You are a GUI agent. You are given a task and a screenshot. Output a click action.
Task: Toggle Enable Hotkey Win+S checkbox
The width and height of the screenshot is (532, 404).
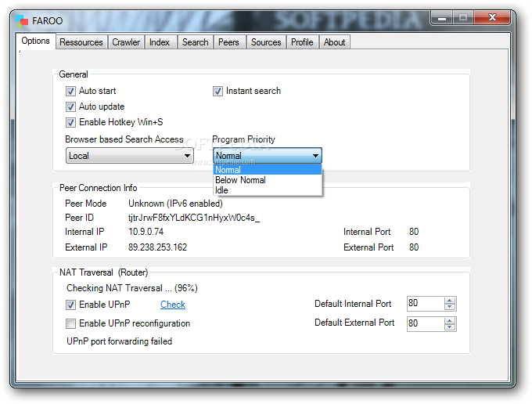pyautogui.click(x=70, y=122)
